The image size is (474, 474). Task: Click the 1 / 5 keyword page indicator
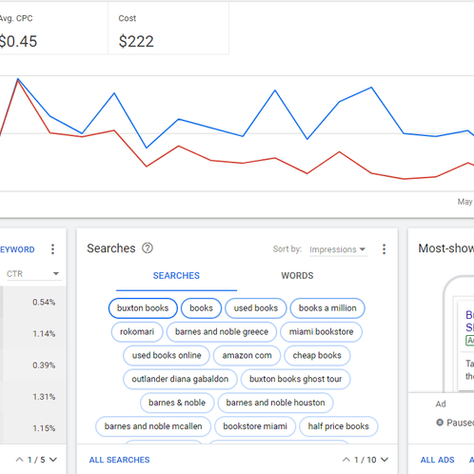(36, 460)
